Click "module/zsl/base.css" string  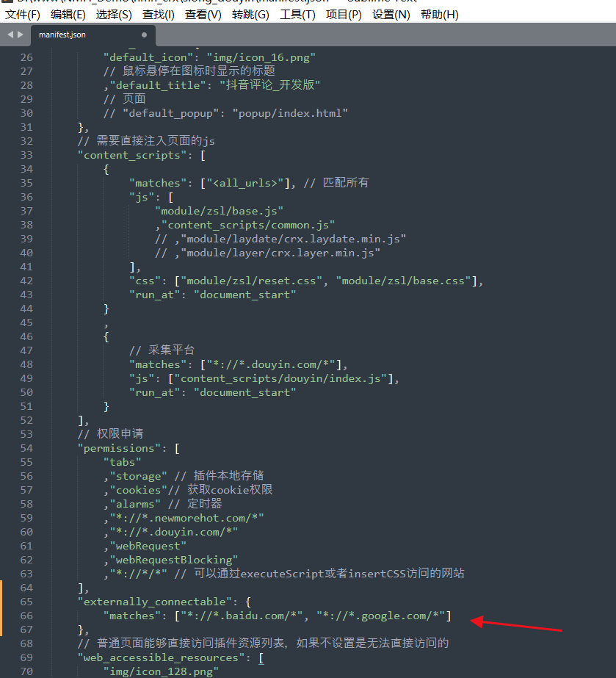pyautogui.click(x=403, y=281)
